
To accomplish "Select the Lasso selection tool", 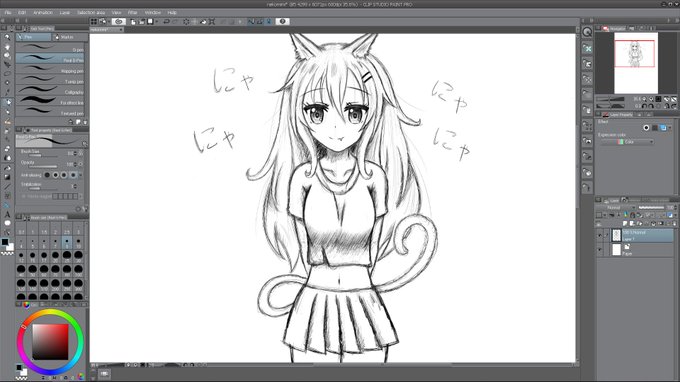I will pyautogui.click(x=7, y=74).
